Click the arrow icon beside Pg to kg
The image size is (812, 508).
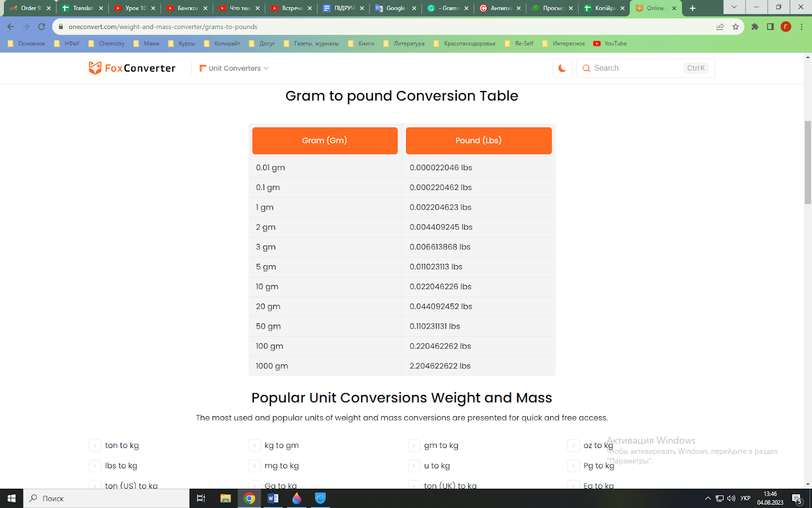(x=573, y=466)
